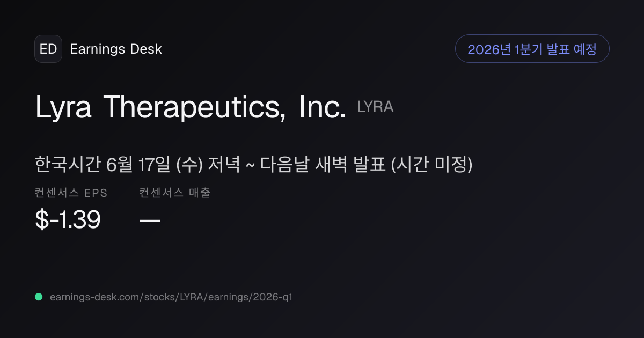The width and height of the screenshot is (644, 338).
Task: Click the (시간 미정) time note
Action: [431, 165]
